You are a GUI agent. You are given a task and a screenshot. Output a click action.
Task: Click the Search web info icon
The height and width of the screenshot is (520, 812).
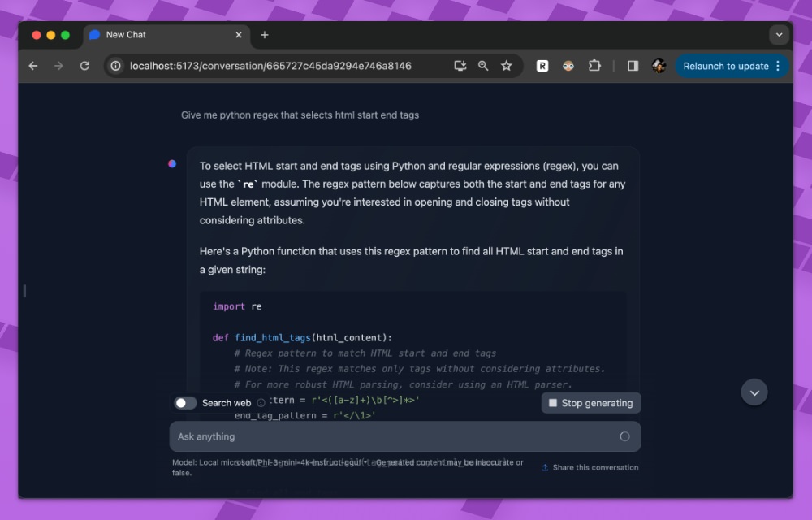[x=261, y=403]
